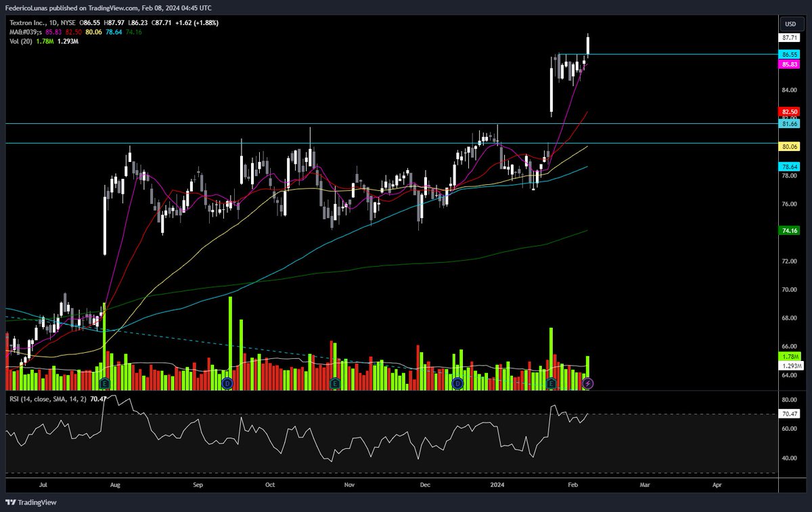Image resolution: width=812 pixels, height=512 pixels.
Task: Click the Feb label on time axis
Action: [x=572, y=485]
